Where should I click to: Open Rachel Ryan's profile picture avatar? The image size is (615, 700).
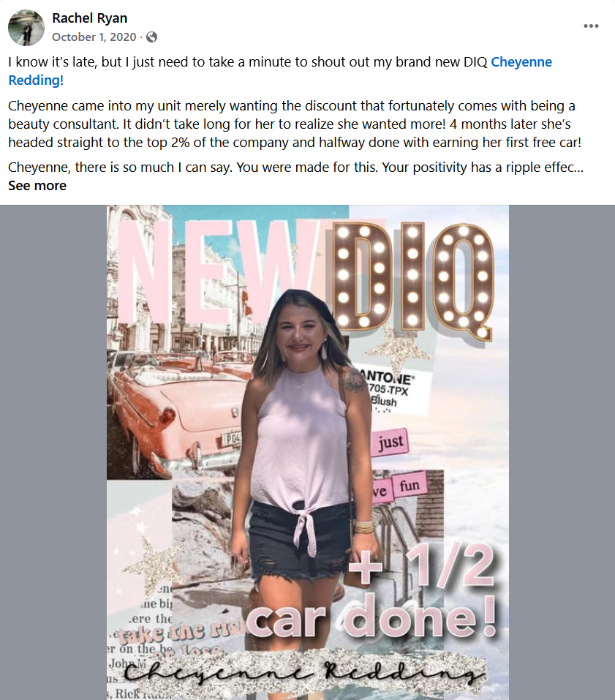coord(26,28)
